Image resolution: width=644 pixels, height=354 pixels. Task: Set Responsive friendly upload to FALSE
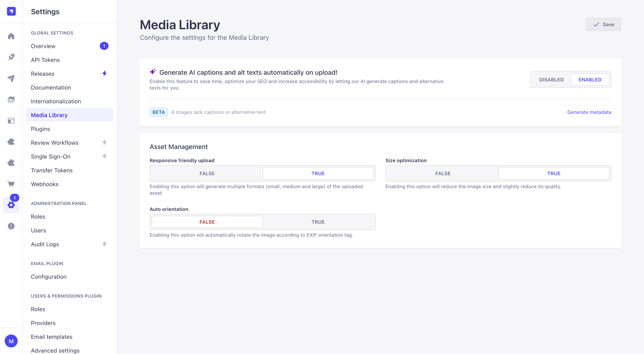207,173
